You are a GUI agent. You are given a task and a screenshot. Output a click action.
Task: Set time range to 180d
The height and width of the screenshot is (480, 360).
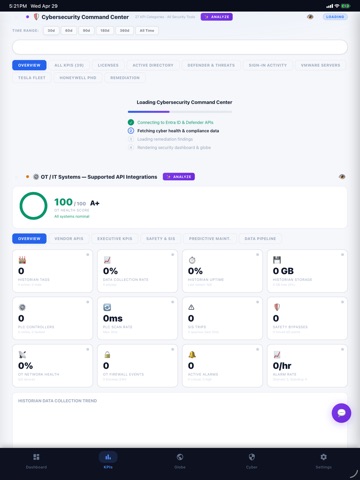[x=105, y=31]
